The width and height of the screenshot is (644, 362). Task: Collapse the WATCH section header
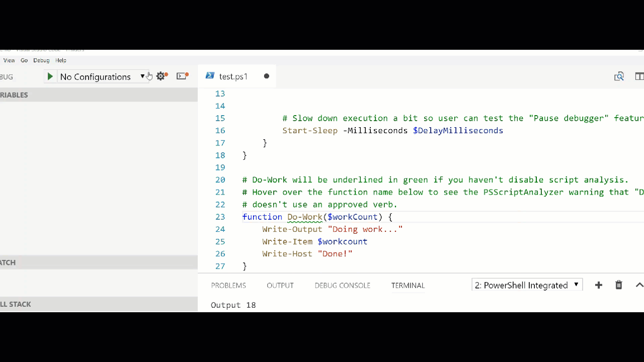coord(99,262)
